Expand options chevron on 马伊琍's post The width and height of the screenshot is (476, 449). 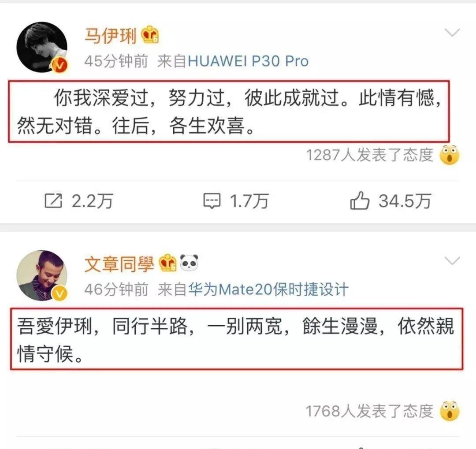452,32
